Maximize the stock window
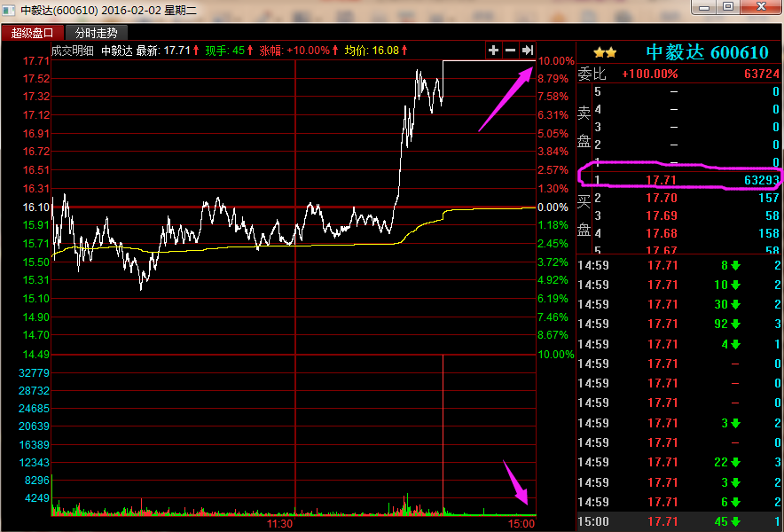Image resolution: width=784 pixels, height=532 pixels. 727,7
